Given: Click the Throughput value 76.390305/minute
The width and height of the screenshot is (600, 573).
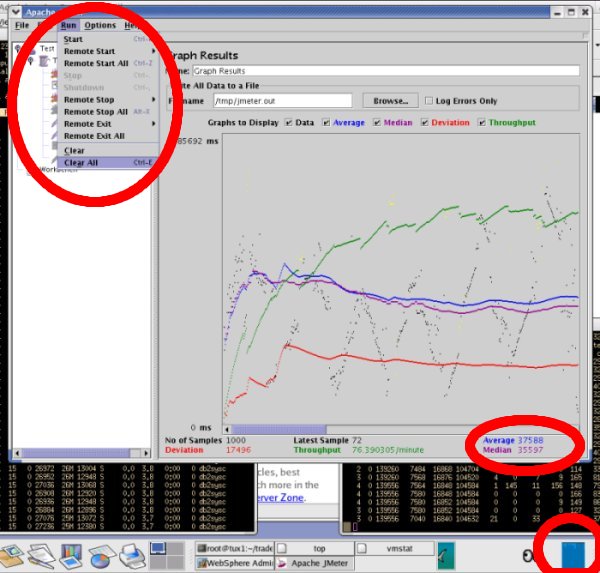Looking at the screenshot, I should pyautogui.click(x=388, y=450).
